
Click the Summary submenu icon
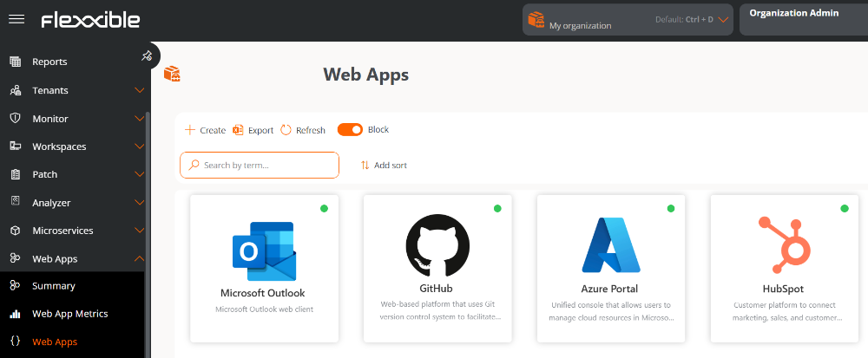click(16, 286)
